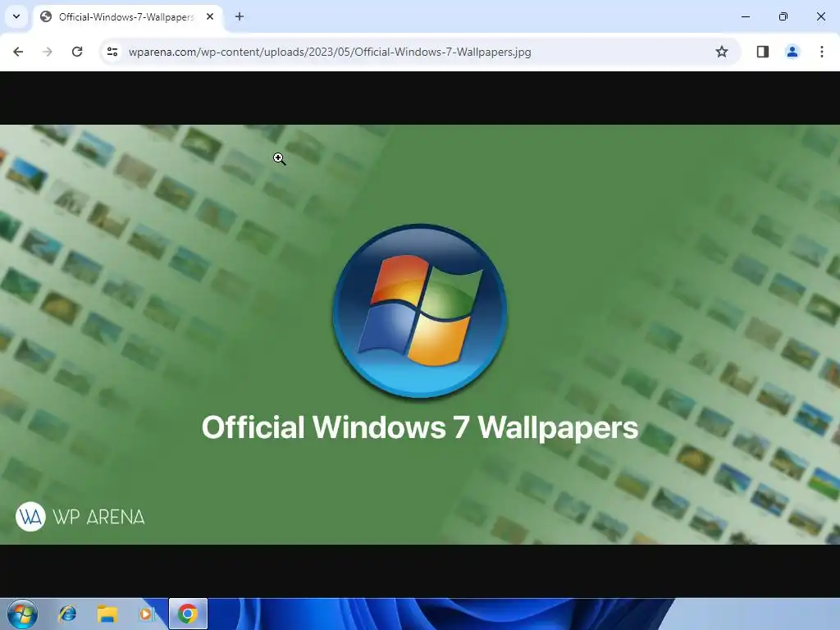Screen dimensions: 840x630
Task: Restore down the Chrome window
Action: click(x=783, y=16)
